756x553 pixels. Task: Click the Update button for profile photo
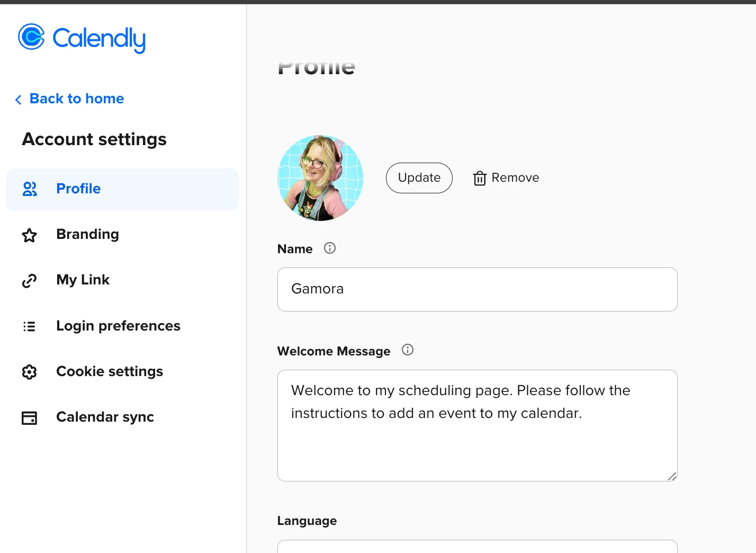coord(419,178)
